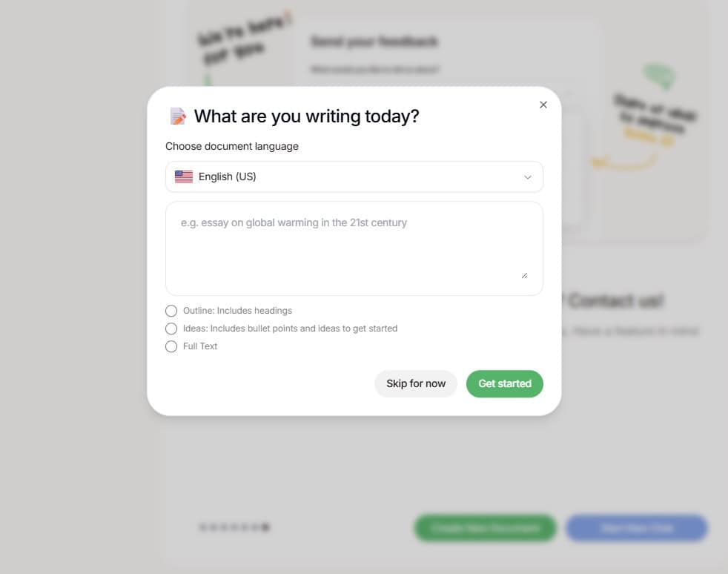This screenshot has height=574, width=728.
Task: Click the green Create New Document button
Action: click(x=485, y=527)
